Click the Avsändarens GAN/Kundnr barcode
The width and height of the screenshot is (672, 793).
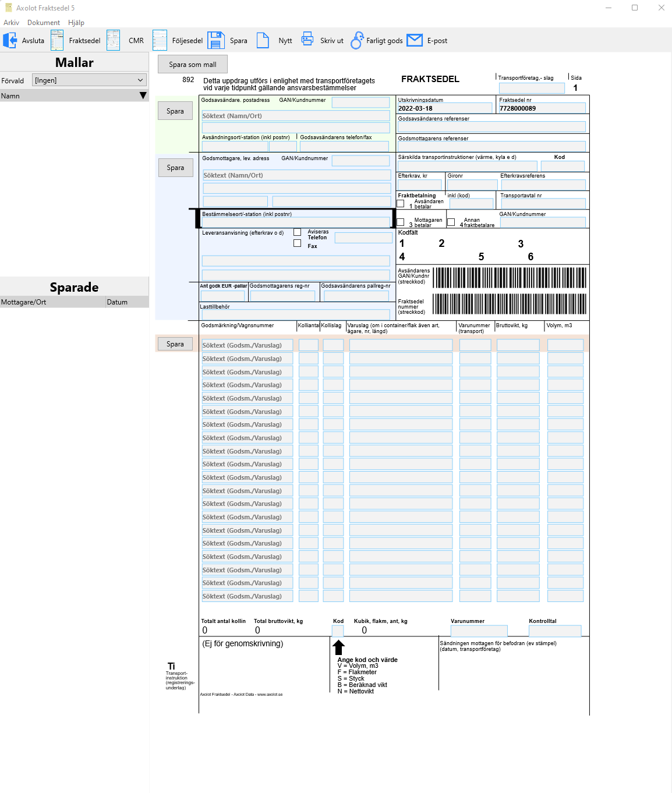pos(510,278)
